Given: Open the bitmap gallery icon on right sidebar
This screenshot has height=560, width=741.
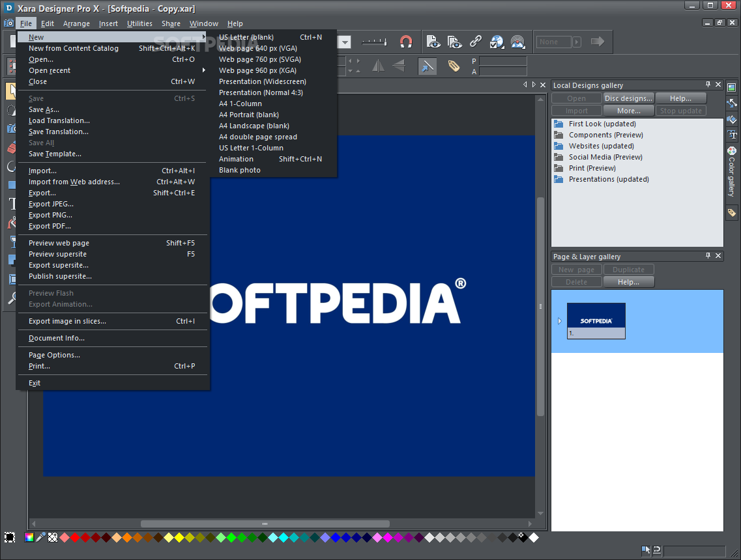Looking at the screenshot, I should pyautogui.click(x=731, y=87).
